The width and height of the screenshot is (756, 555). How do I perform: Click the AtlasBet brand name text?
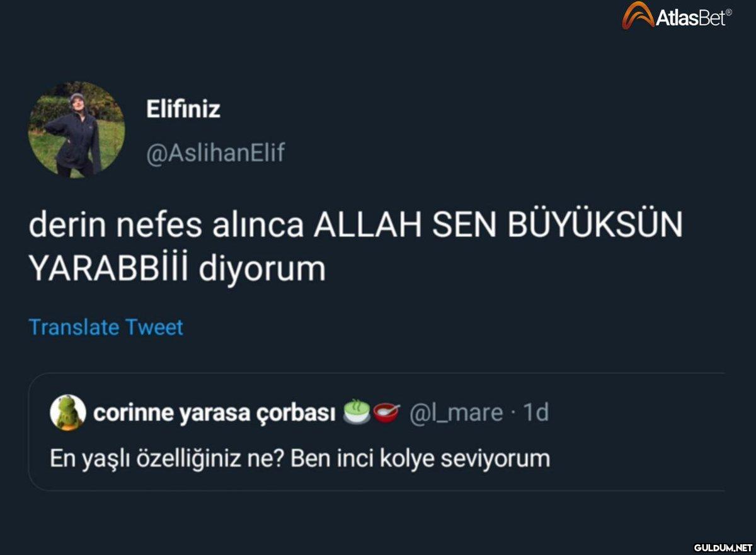[x=689, y=18]
